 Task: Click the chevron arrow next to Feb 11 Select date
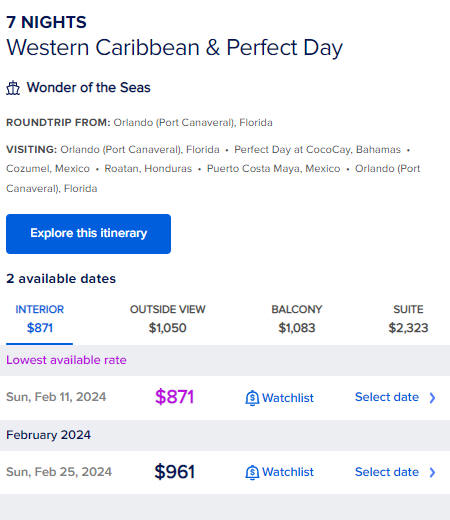(432, 398)
